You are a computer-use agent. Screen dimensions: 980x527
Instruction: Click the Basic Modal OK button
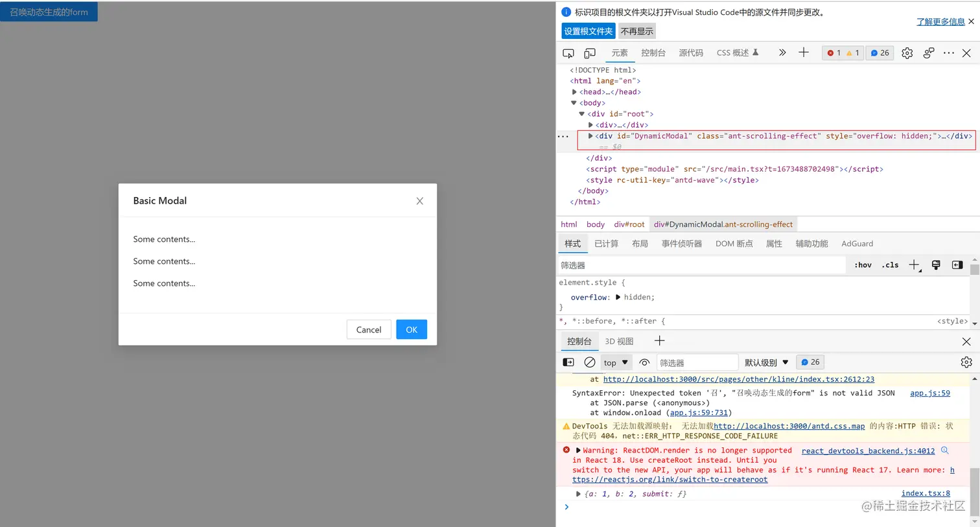[x=412, y=329]
